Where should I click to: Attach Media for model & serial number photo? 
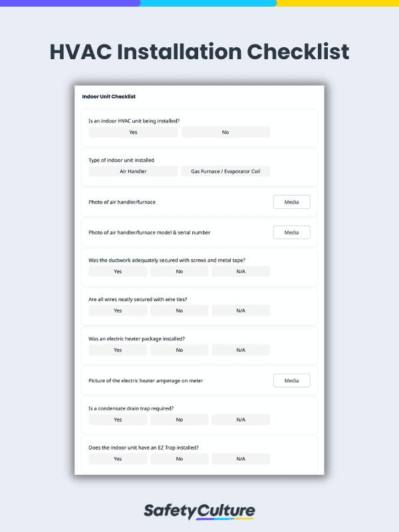point(291,232)
